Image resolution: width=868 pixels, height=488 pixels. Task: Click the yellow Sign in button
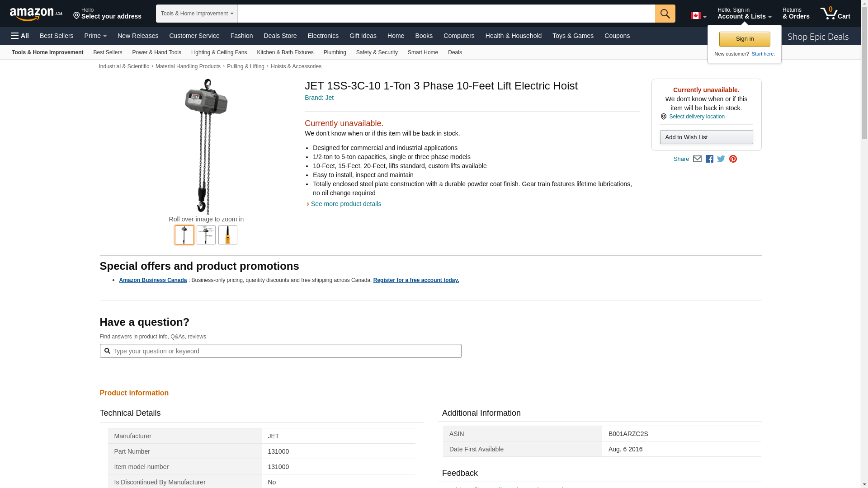pos(745,39)
